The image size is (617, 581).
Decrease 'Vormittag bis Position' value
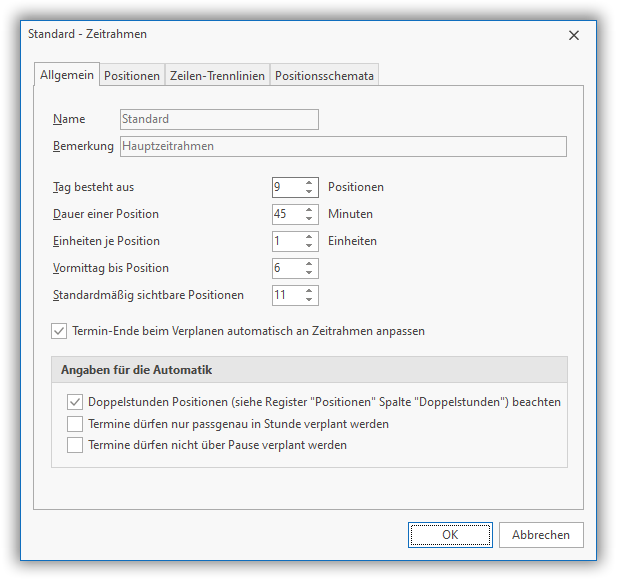point(310,273)
